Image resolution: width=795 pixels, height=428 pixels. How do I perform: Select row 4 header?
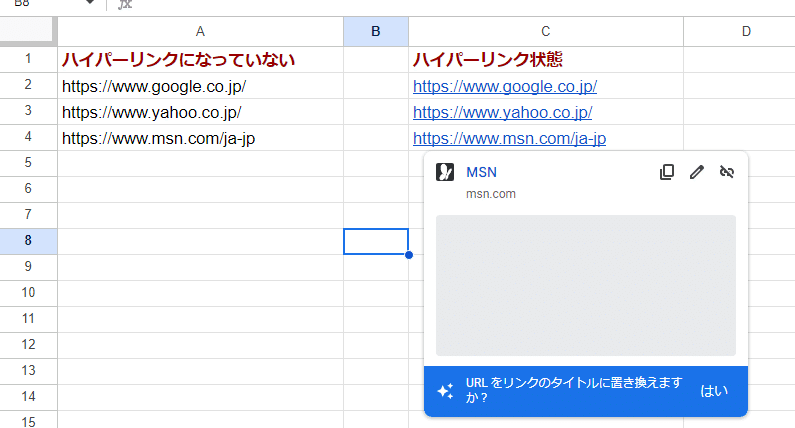point(28,137)
